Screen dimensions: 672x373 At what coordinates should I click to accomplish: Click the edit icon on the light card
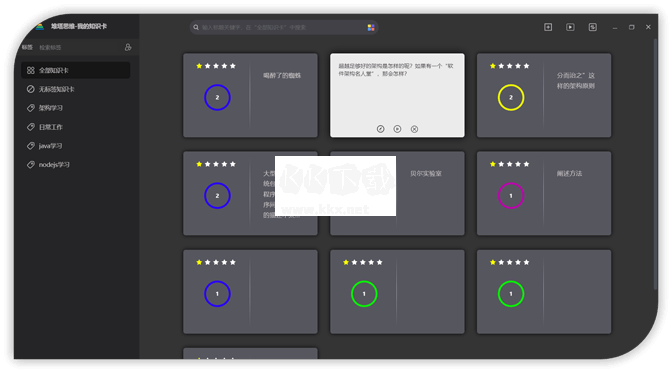tap(380, 129)
